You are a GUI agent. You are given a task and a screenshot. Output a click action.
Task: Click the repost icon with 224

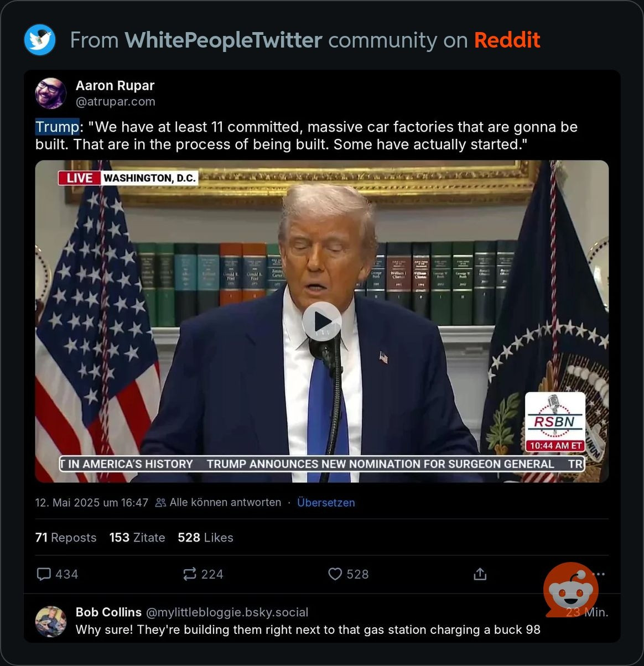coord(190,574)
